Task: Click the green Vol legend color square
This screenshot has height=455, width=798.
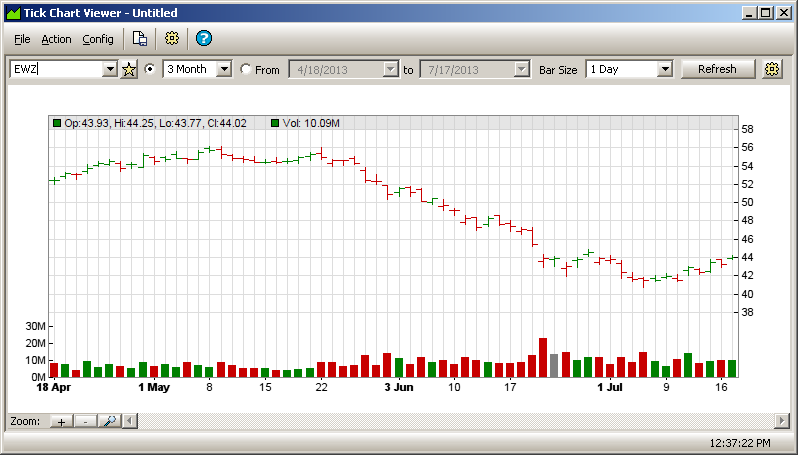Action: (x=275, y=123)
